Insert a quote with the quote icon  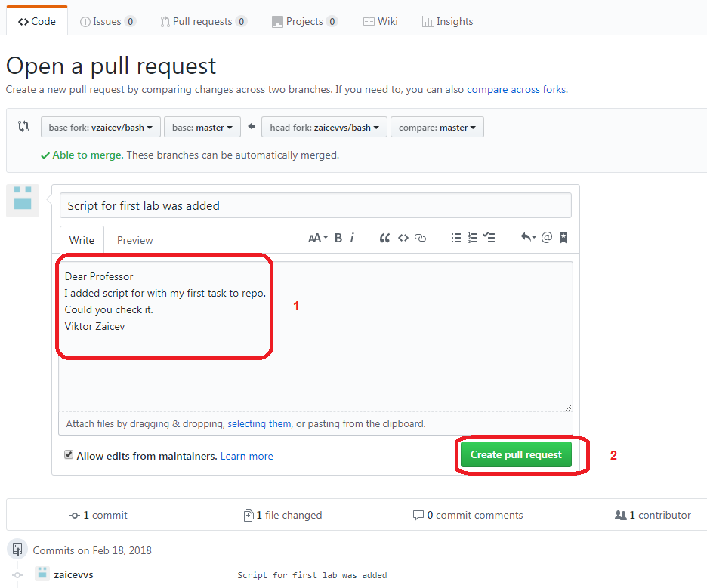384,238
